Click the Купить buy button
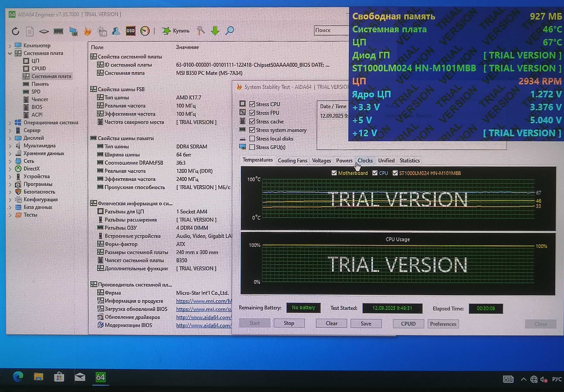This screenshot has height=392, width=564. click(x=176, y=31)
